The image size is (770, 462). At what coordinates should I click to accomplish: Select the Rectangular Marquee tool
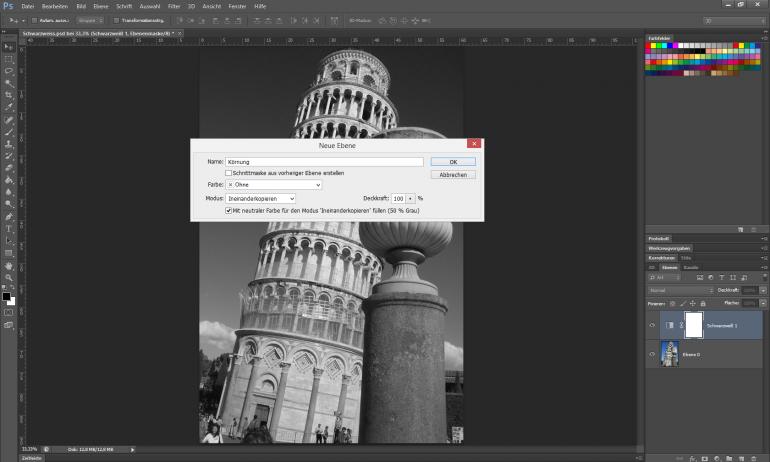pyautogui.click(x=9, y=59)
